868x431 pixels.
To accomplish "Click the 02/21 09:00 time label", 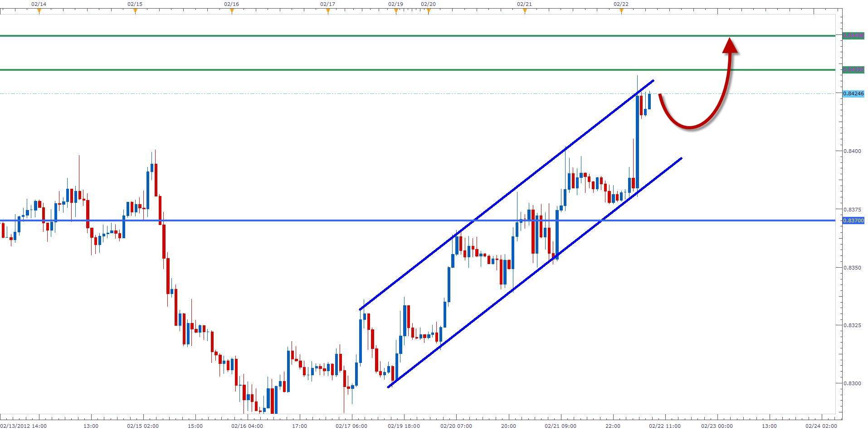I will point(561,426).
